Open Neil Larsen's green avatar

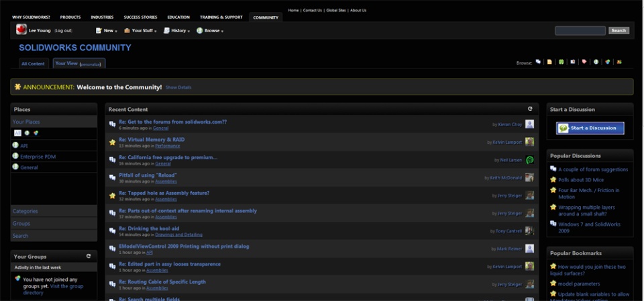click(x=529, y=160)
